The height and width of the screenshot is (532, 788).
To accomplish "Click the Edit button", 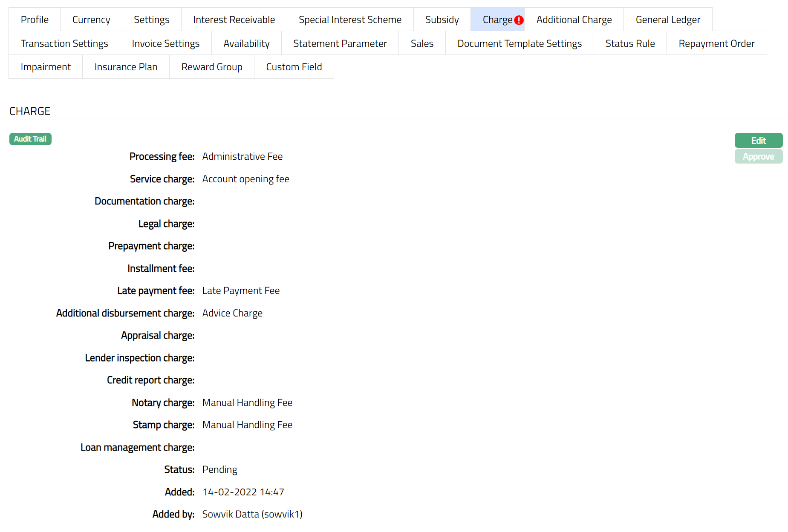I will tap(758, 141).
